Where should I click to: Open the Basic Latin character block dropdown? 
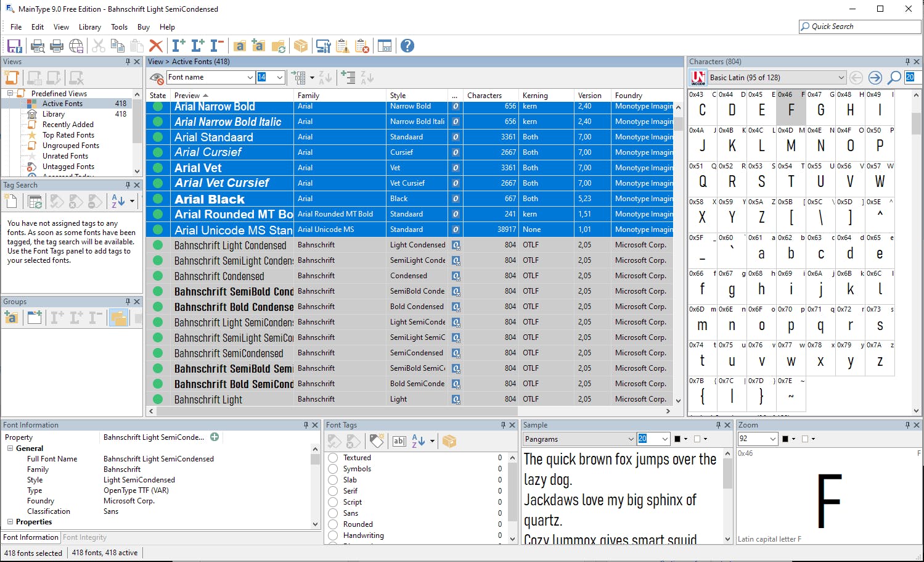(841, 78)
